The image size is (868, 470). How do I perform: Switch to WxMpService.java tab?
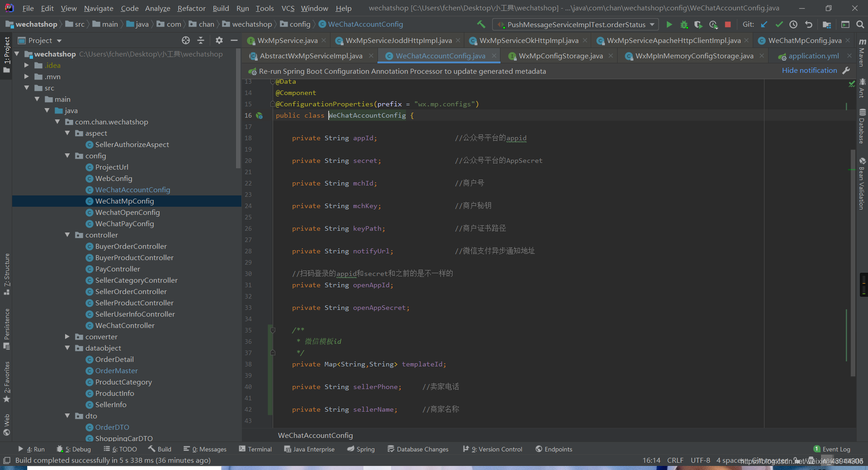click(287, 40)
